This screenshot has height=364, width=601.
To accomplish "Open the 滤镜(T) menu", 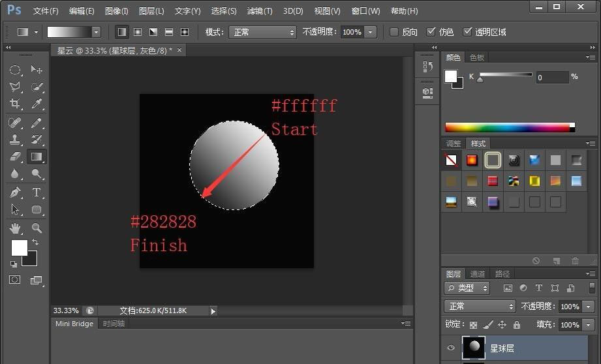I will click(x=260, y=11).
